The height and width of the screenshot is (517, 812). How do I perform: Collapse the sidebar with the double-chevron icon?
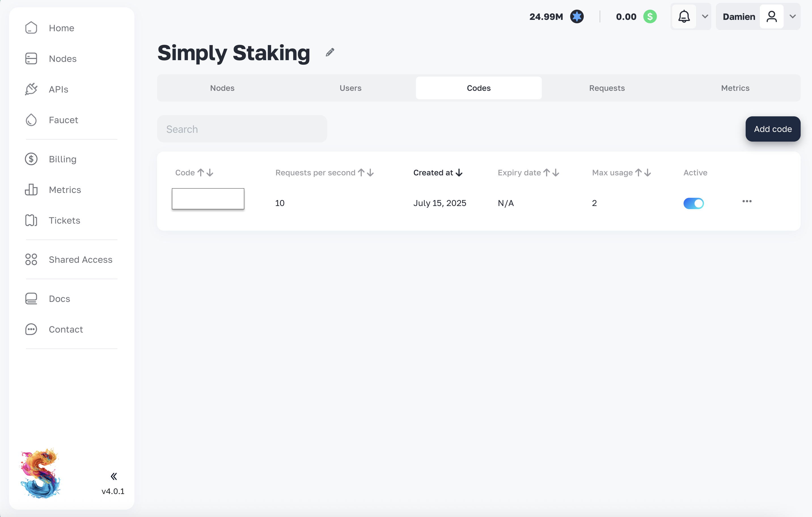pyautogui.click(x=114, y=476)
